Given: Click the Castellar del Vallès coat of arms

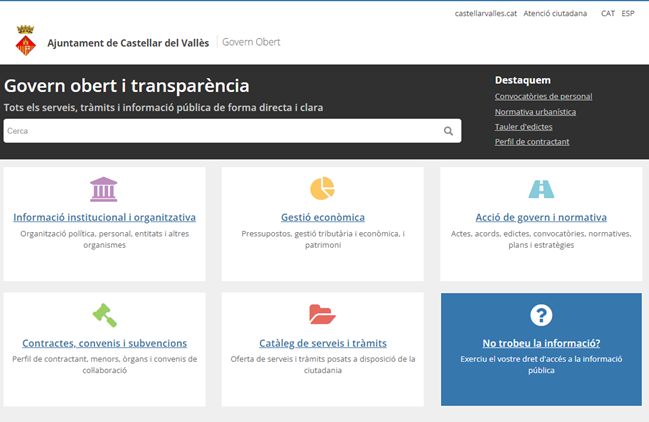Looking at the screenshot, I should [25, 42].
